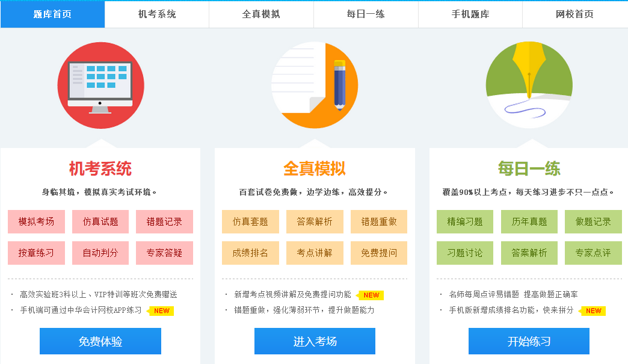
Task: Click the 进入考场 button
Action: click(315, 342)
